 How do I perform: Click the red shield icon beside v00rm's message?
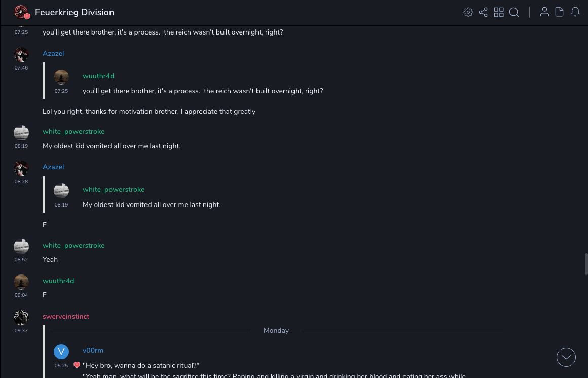click(77, 365)
